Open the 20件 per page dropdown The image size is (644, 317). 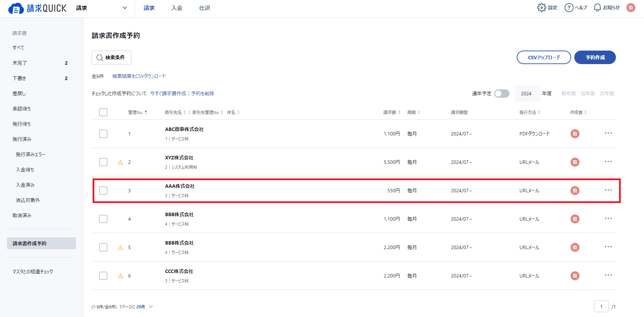coord(144,307)
